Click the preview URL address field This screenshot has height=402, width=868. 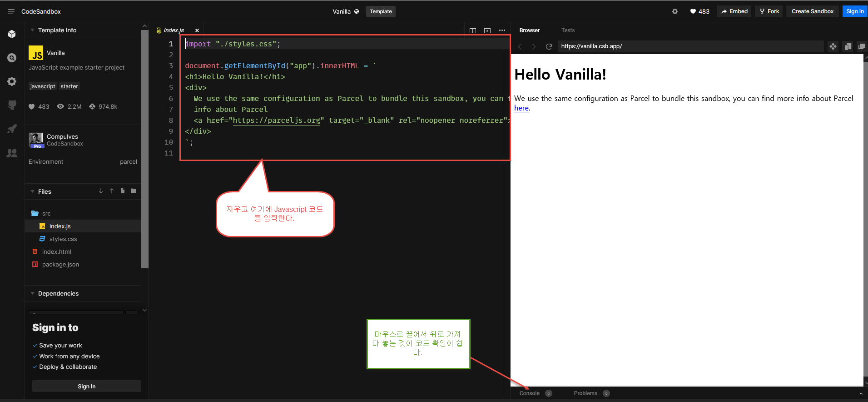coord(690,46)
